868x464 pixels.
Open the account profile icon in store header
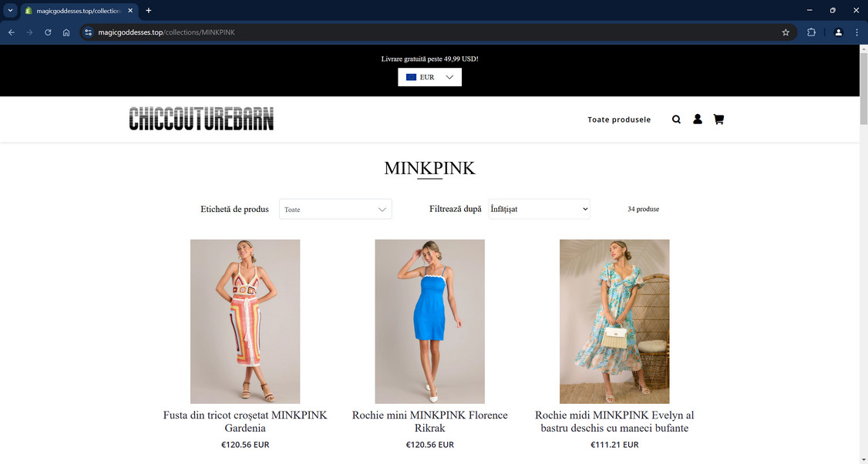tap(698, 119)
